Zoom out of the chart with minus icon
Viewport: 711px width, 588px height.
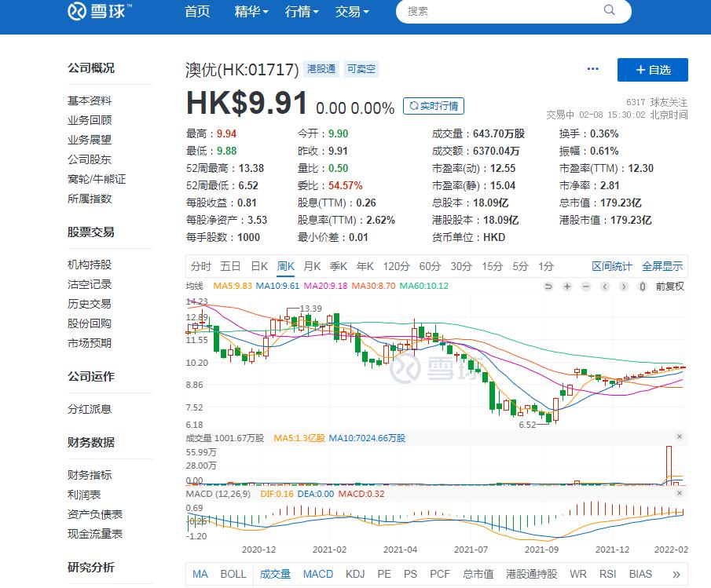coord(585,288)
